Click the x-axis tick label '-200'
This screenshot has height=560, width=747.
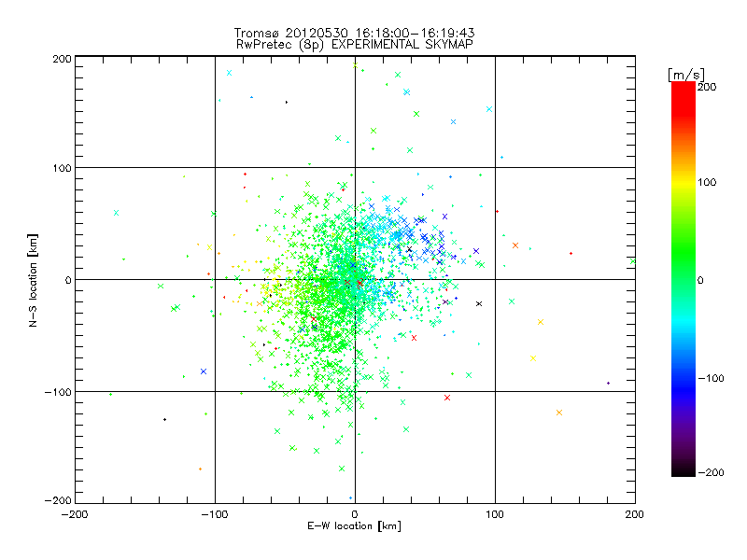(x=75, y=514)
